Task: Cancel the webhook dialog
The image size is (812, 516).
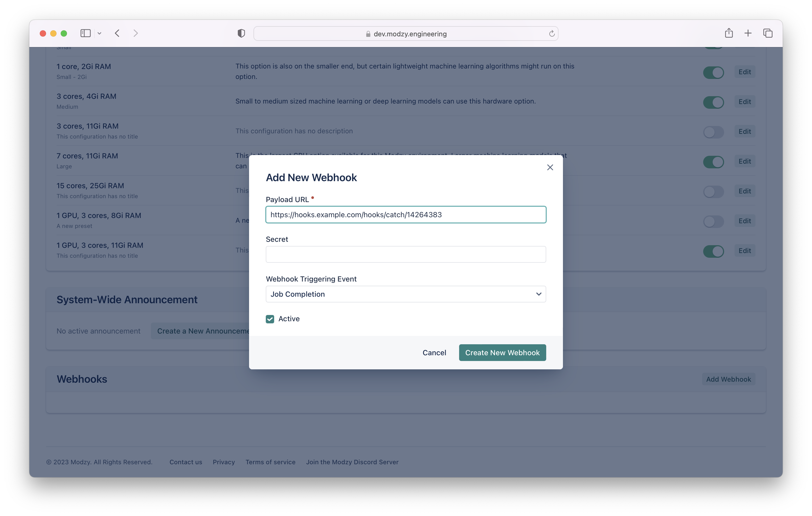Action: (434, 353)
